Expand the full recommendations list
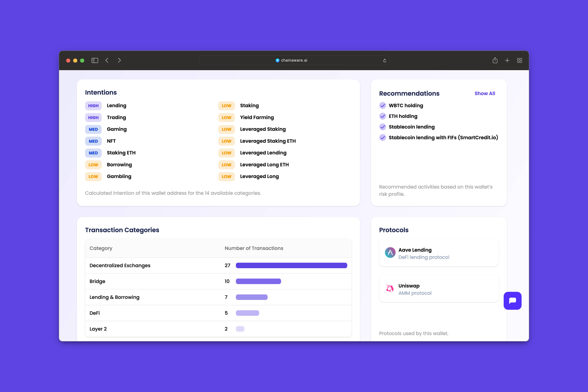The width and height of the screenshot is (588, 392). tap(485, 93)
